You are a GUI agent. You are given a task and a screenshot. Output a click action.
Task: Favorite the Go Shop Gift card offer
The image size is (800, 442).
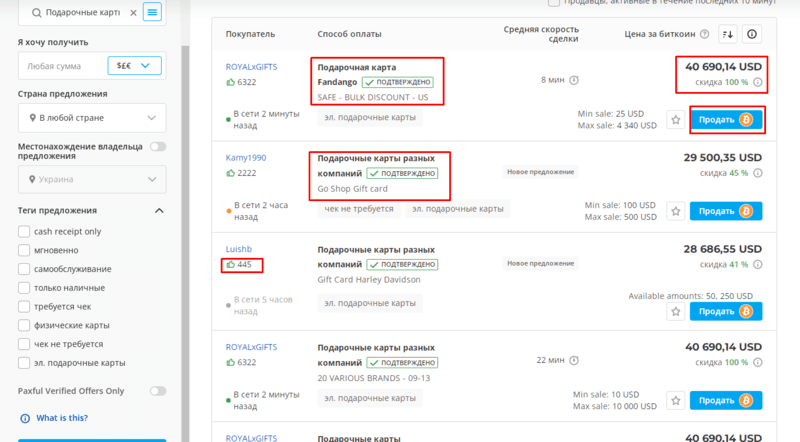pos(676,211)
